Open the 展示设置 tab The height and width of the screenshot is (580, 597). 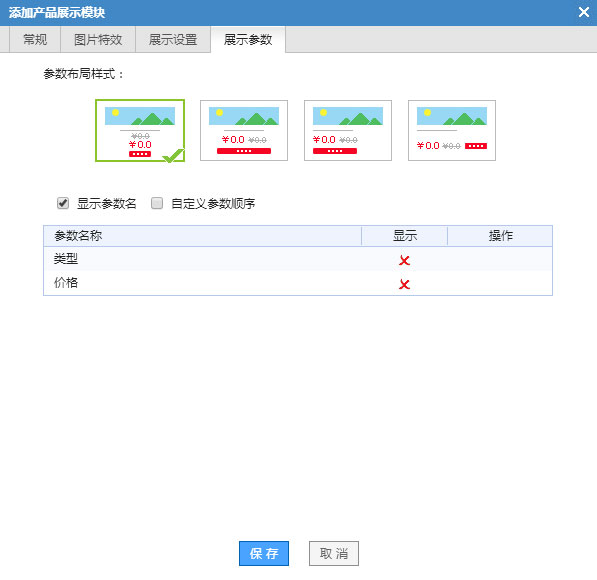click(x=173, y=39)
